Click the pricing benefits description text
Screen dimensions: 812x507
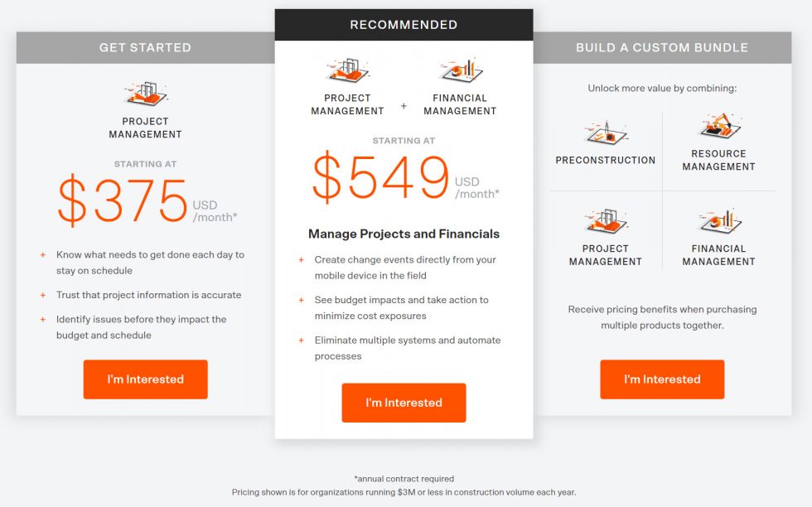pyautogui.click(x=662, y=316)
